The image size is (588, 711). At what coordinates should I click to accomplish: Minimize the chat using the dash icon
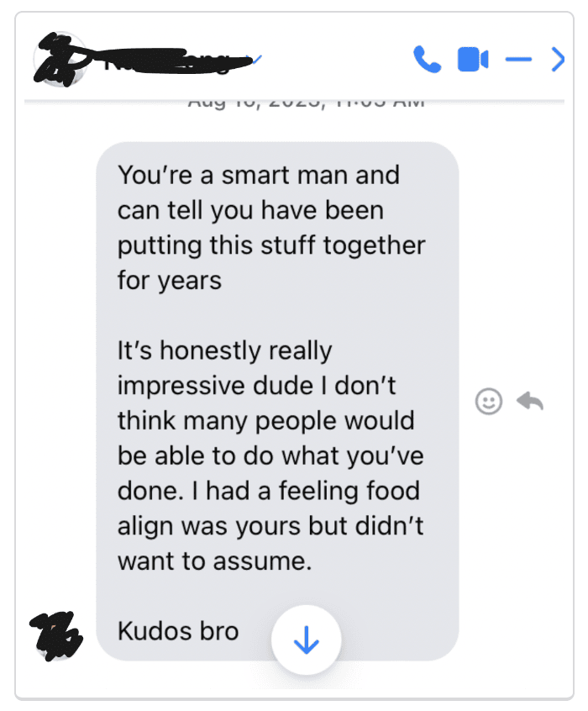coord(518,59)
